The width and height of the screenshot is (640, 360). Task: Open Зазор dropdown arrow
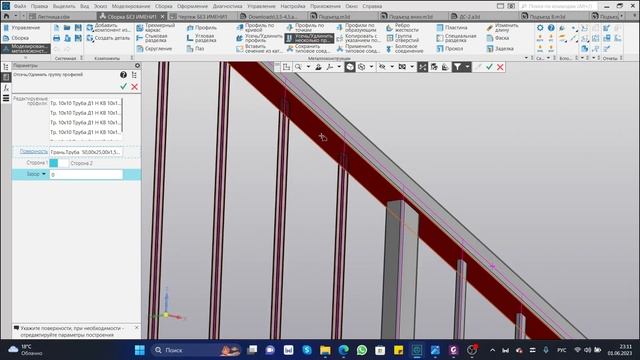pyautogui.click(x=44, y=174)
